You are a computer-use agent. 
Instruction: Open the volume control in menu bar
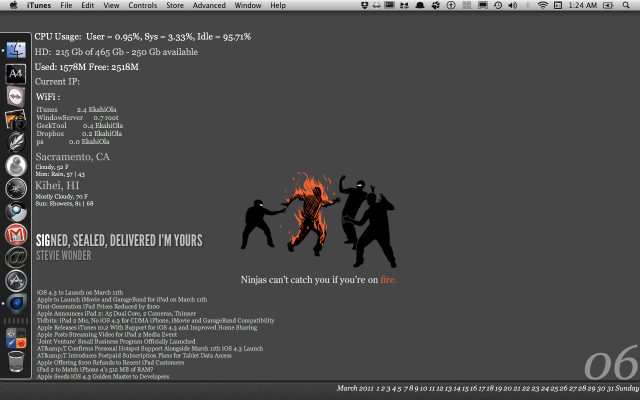coord(513,5)
